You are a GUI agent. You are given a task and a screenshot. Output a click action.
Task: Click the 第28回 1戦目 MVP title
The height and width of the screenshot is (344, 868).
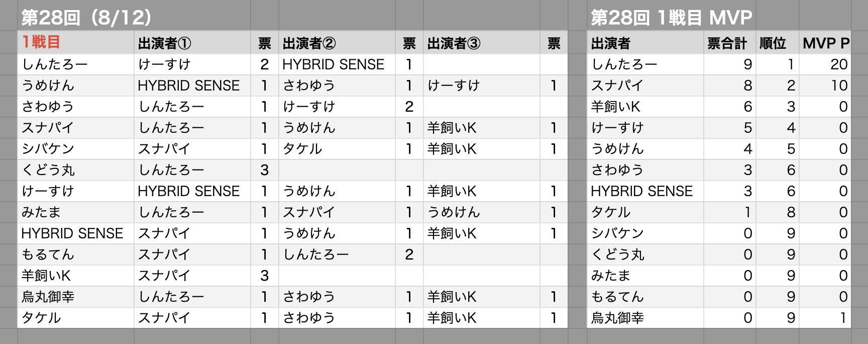pos(671,18)
